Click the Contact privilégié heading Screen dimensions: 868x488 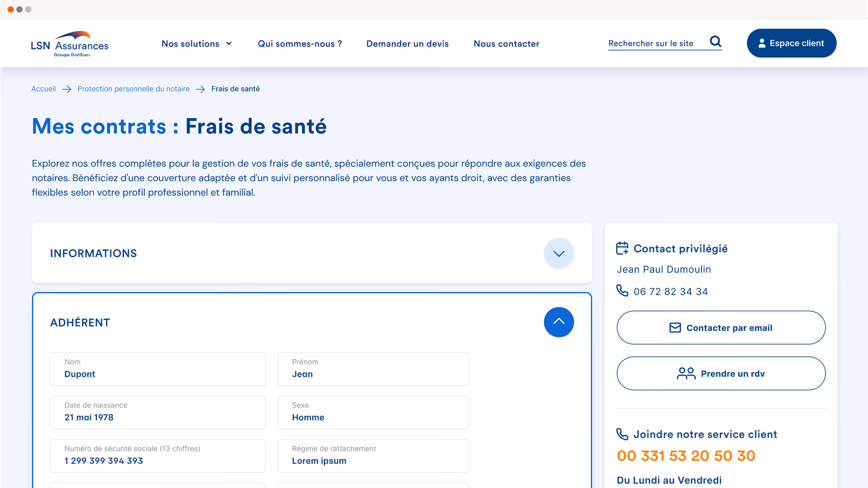[x=680, y=248]
